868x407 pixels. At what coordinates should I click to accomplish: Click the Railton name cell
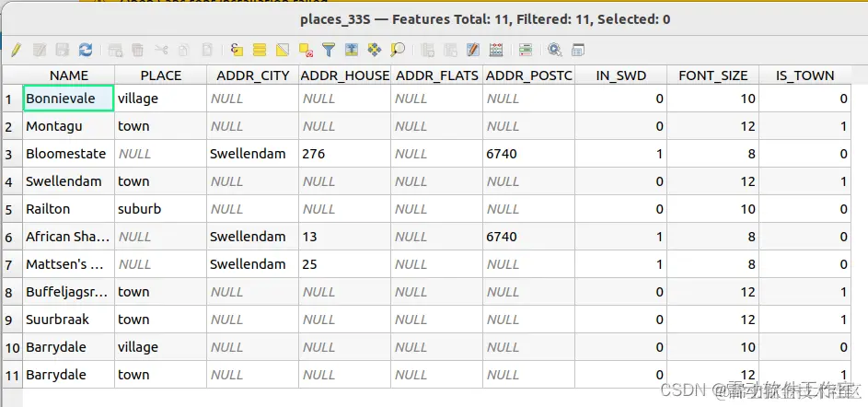tap(69, 209)
